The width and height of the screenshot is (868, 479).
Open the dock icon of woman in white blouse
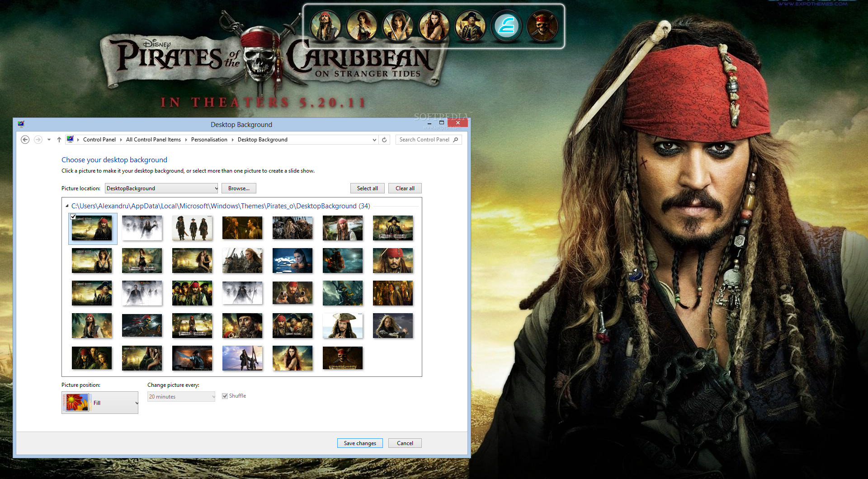(x=362, y=26)
